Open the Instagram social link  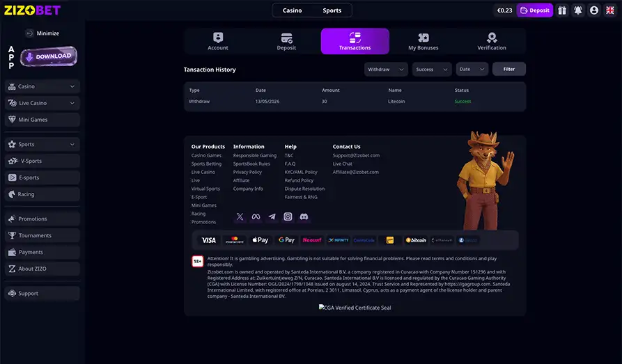(288, 216)
